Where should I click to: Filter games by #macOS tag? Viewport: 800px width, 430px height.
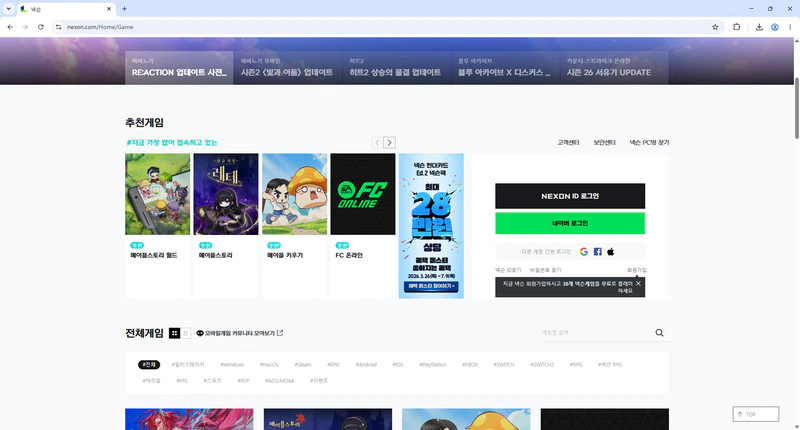pyautogui.click(x=269, y=365)
